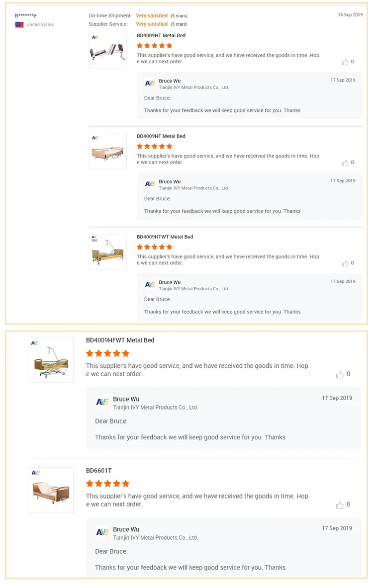Like the BD6601T review

coord(340,505)
